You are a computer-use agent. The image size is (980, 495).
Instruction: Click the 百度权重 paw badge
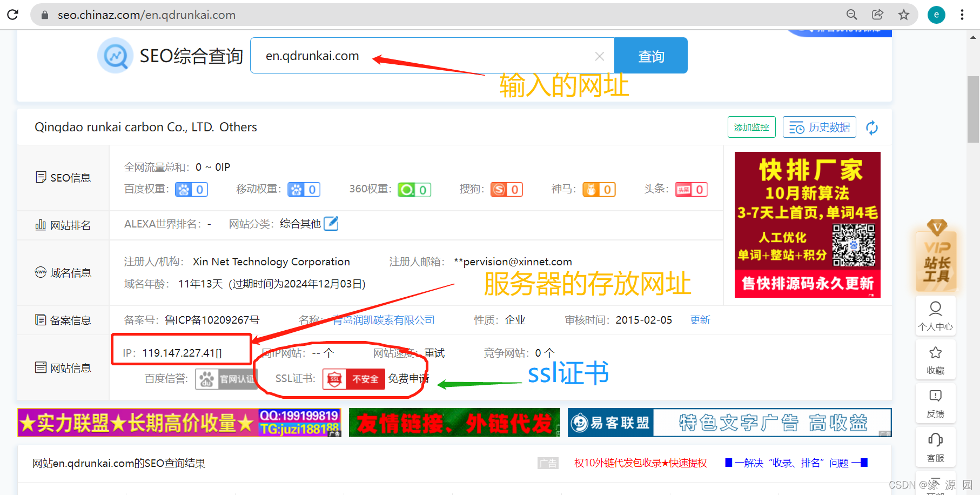[x=192, y=190]
